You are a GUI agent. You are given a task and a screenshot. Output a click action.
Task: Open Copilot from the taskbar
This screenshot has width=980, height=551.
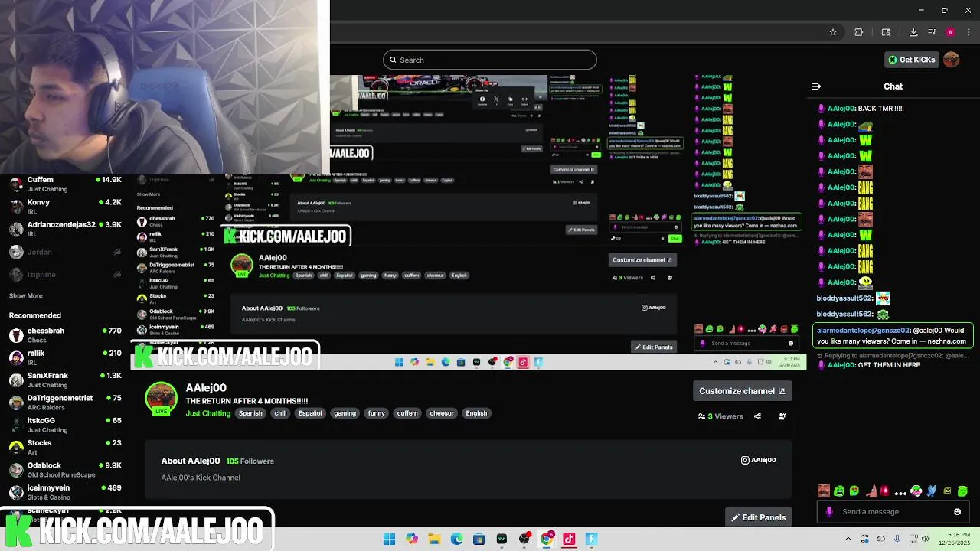tap(412, 539)
